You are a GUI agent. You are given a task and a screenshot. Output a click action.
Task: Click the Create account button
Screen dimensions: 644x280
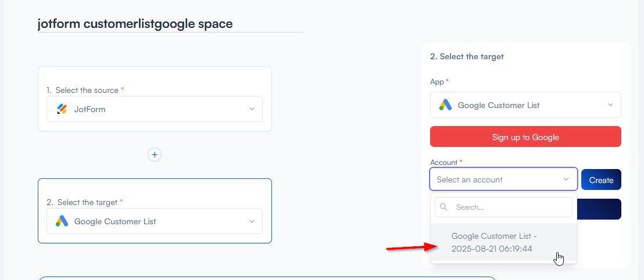click(x=601, y=180)
